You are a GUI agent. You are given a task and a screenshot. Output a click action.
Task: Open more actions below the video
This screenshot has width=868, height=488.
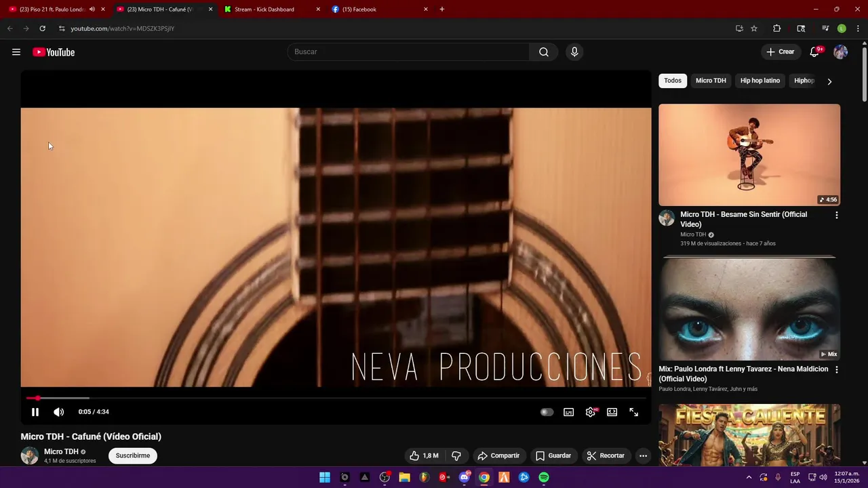644,455
